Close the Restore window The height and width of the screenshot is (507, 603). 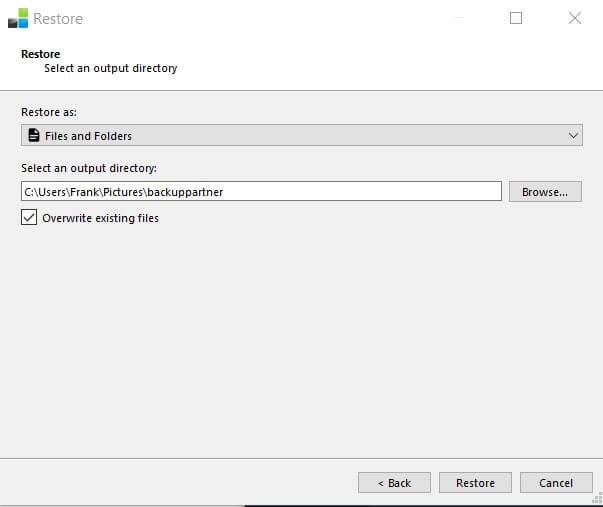[575, 18]
